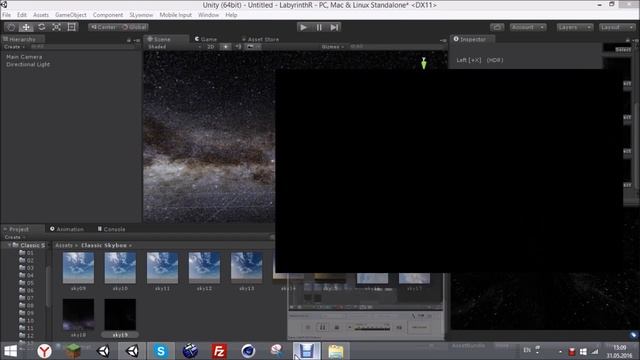Select the sky12 material thumbnail

(204, 268)
